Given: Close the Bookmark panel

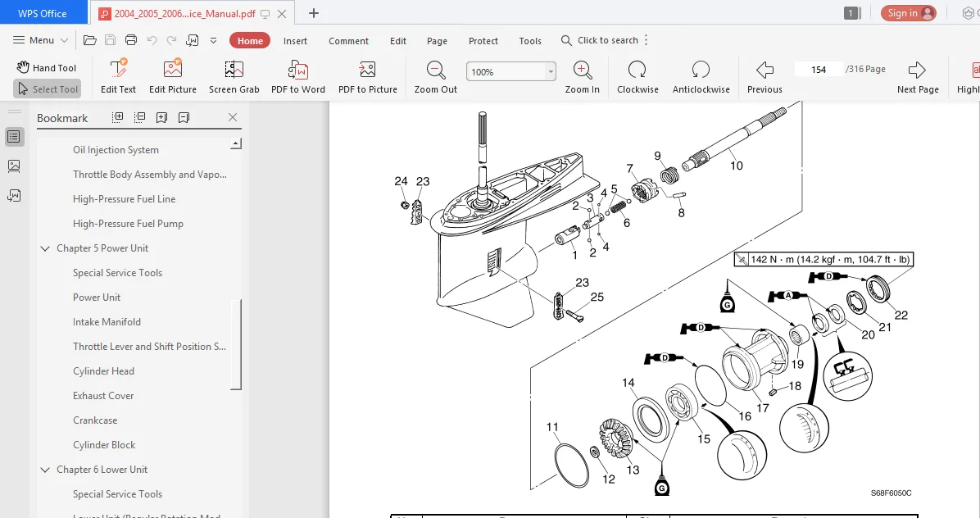Looking at the screenshot, I should pyautogui.click(x=233, y=117).
